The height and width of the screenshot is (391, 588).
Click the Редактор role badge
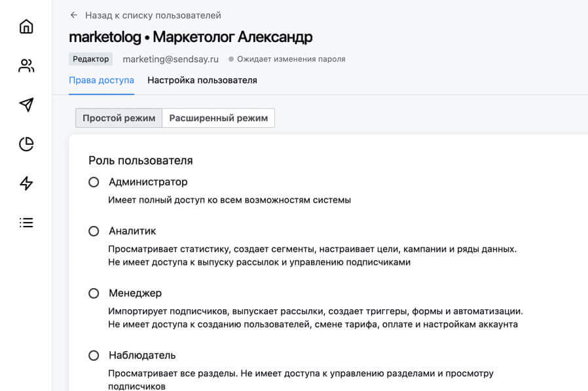91,59
